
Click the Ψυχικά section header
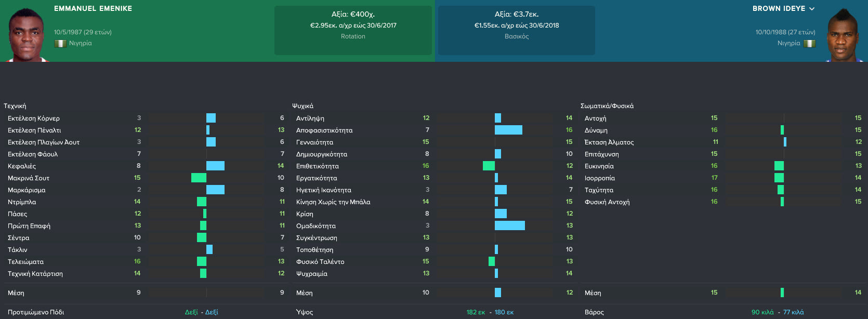[x=303, y=106]
